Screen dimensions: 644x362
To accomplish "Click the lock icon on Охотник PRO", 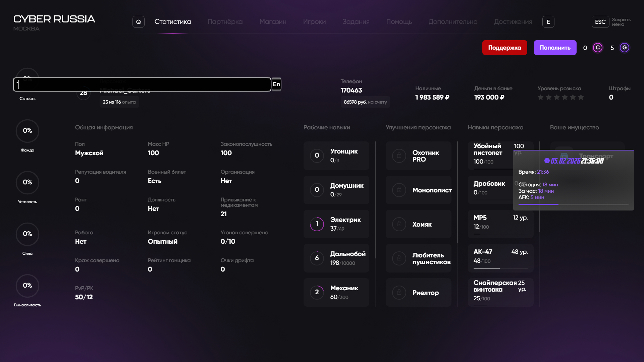I will point(399,156).
